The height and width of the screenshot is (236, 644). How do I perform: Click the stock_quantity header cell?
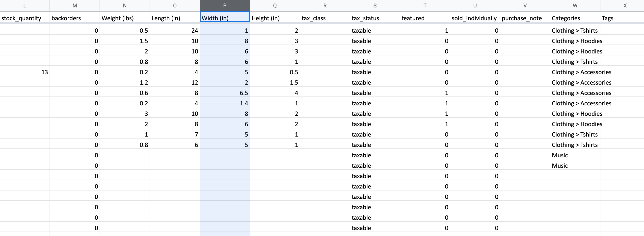click(25, 18)
